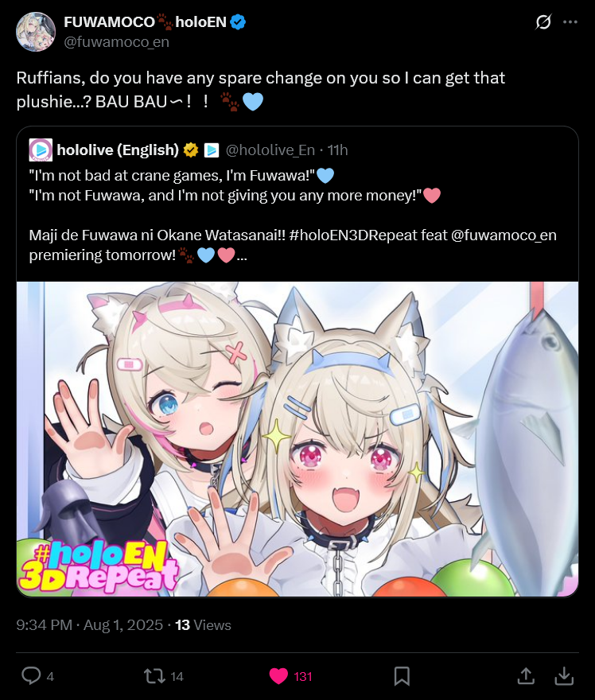Click the 9:34 PM Aug 1, 2025 timestamp
595x700 pixels.
(x=89, y=624)
